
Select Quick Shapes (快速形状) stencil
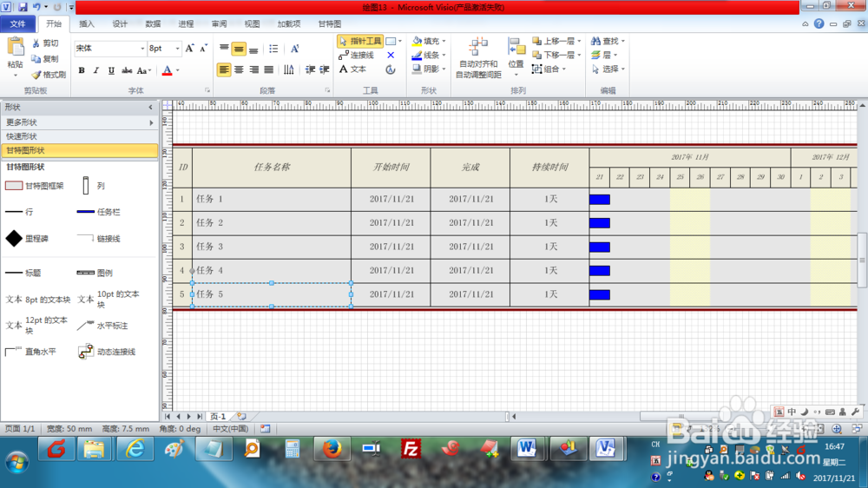80,136
